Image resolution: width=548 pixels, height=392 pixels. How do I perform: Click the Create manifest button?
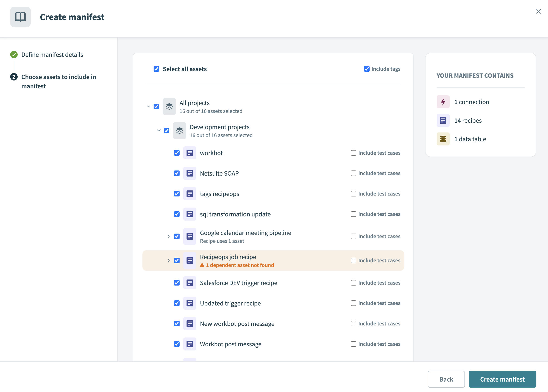(502, 379)
